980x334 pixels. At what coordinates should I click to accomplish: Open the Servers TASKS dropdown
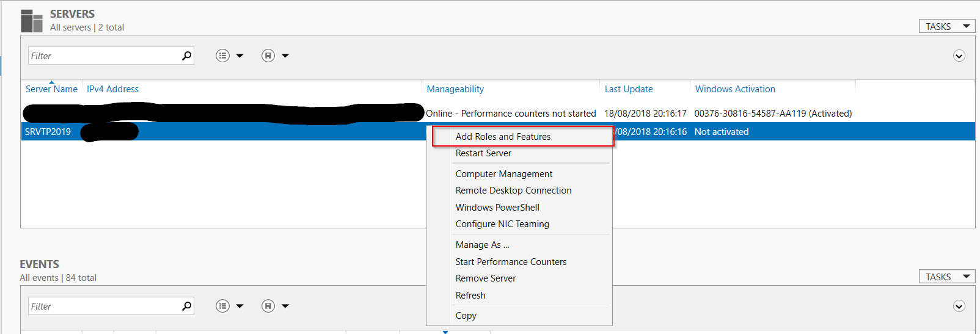[x=946, y=26]
